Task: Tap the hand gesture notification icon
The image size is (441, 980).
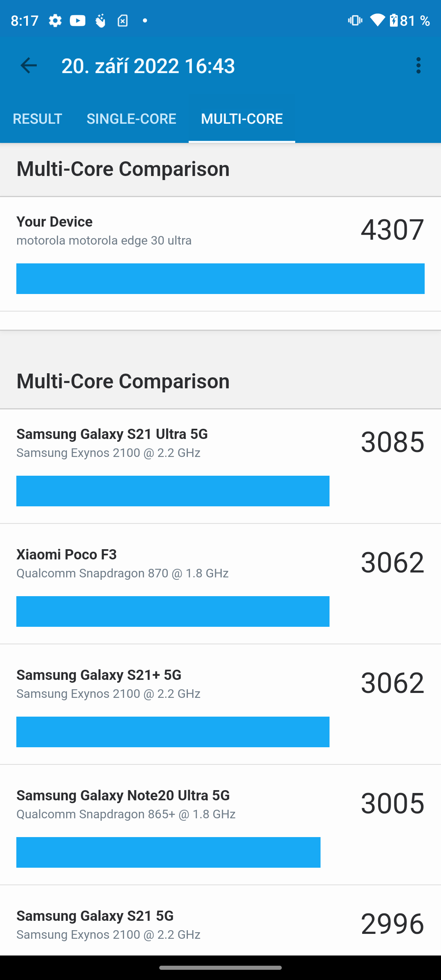Action: pyautogui.click(x=100, y=20)
